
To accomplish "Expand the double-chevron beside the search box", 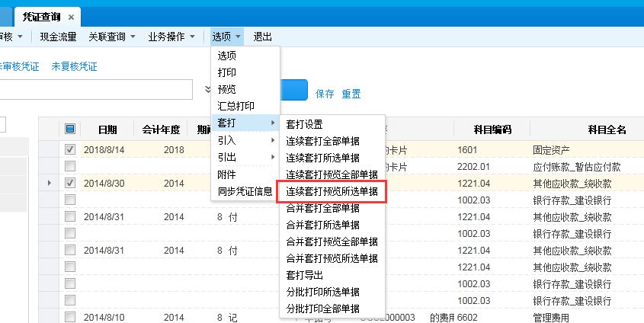I will (x=208, y=90).
